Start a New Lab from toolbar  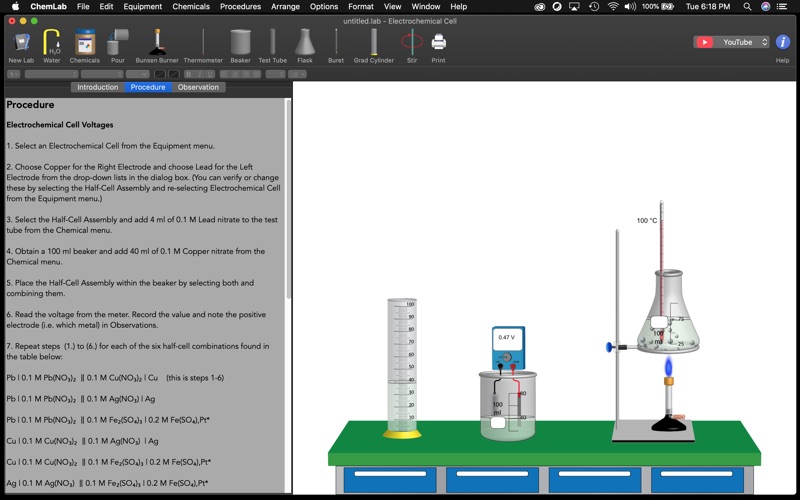click(21, 46)
